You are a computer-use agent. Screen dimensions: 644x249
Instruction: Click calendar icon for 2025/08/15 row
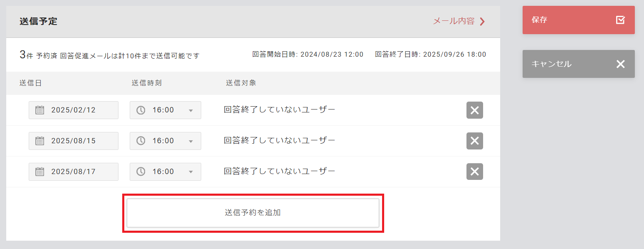[39, 141]
